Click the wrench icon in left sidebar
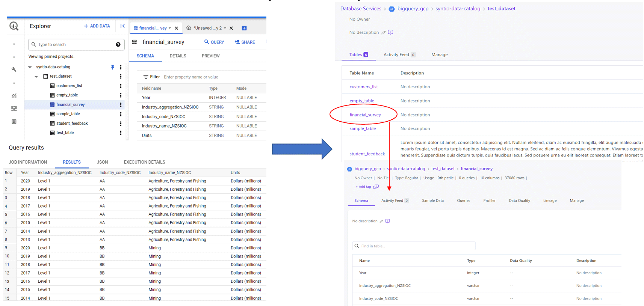This screenshot has height=306, width=644. (14, 69)
